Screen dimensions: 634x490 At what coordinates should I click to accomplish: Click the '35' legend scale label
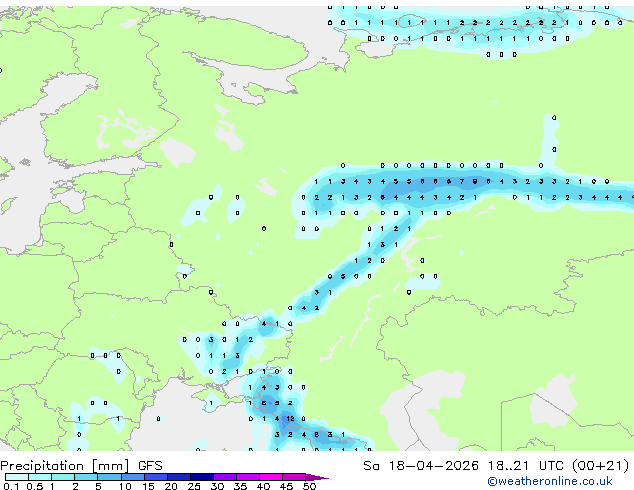pyautogui.click(x=240, y=486)
